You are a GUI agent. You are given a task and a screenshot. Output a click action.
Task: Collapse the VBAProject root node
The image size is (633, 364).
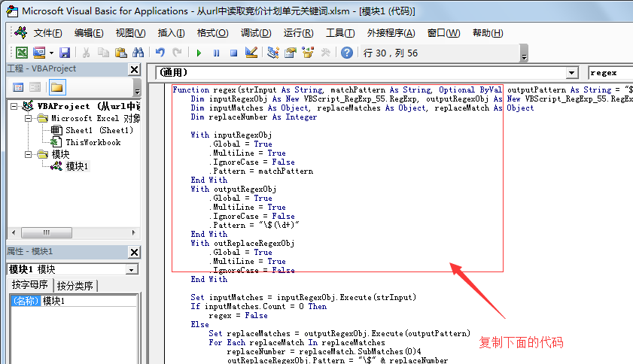(x=14, y=107)
